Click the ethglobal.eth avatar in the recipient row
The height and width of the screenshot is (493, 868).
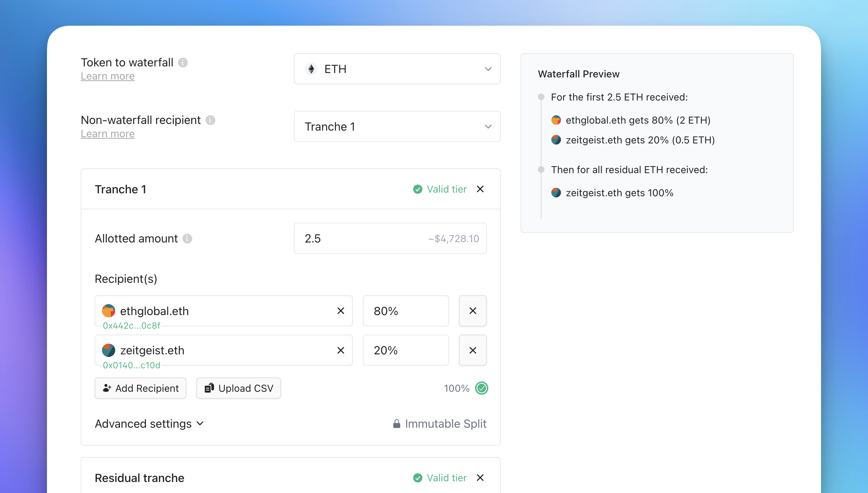coord(109,311)
